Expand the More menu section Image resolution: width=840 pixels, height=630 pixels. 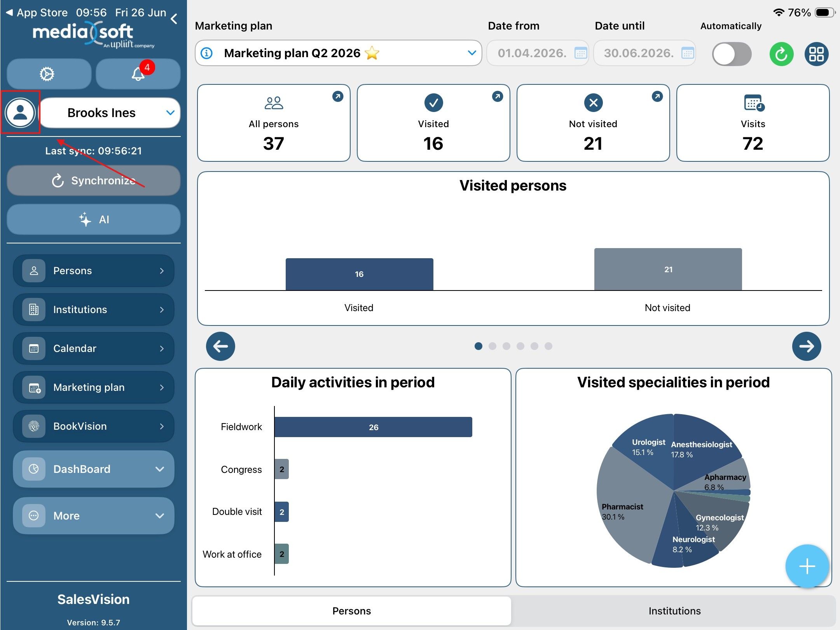(x=94, y=516)
